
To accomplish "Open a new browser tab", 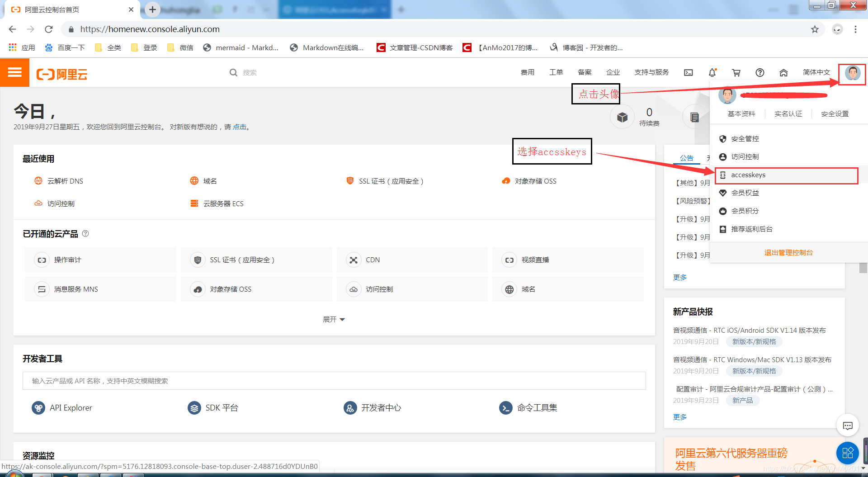I will (152, 9).
